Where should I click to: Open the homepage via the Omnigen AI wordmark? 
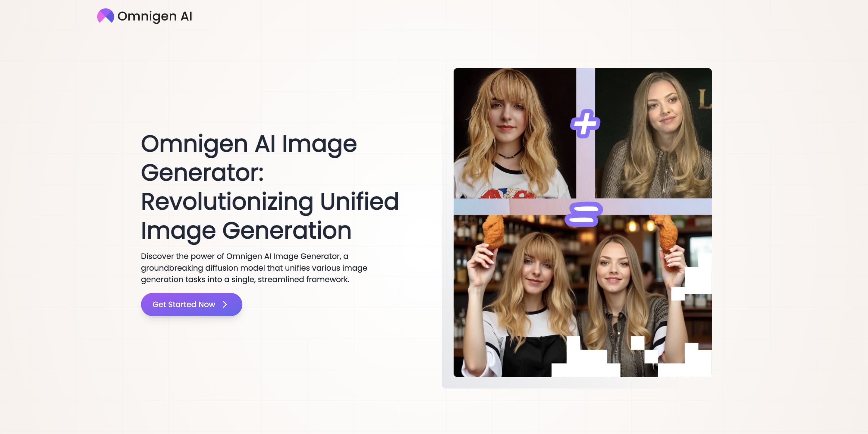tap(155, 16)
